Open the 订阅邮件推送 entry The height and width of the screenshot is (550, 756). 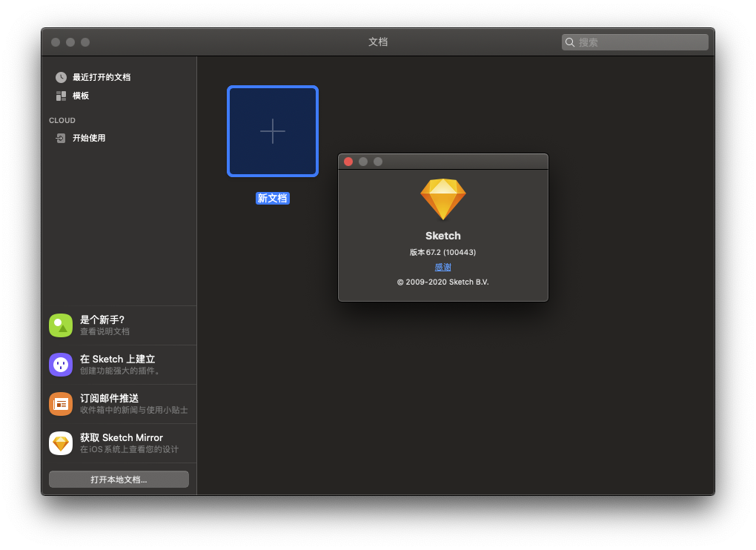119,404
